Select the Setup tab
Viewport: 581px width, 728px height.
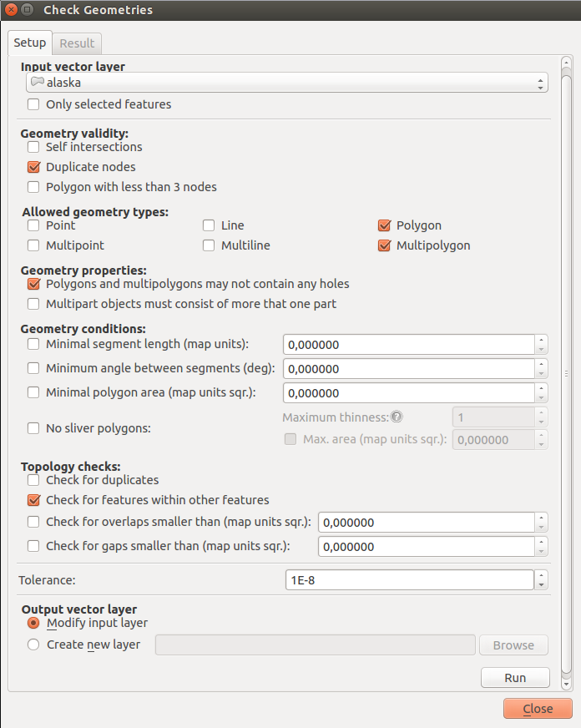tap(30, 43)
